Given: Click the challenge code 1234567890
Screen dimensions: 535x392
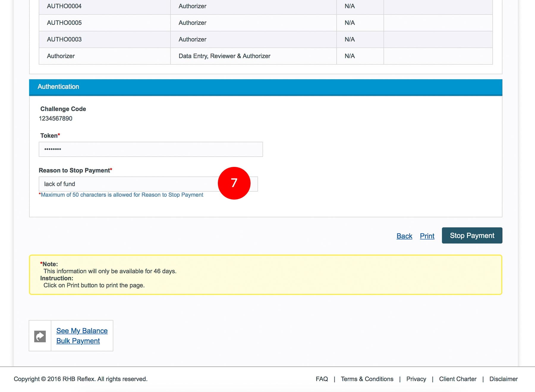Looking at the screenshot, I should point(56,118).
